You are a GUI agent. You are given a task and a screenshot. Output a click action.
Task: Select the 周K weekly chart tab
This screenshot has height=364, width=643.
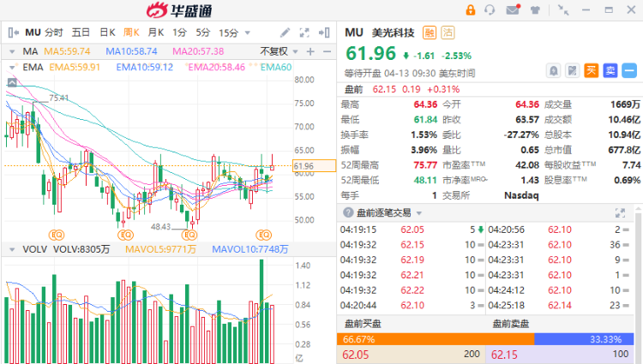pos(131,33)
